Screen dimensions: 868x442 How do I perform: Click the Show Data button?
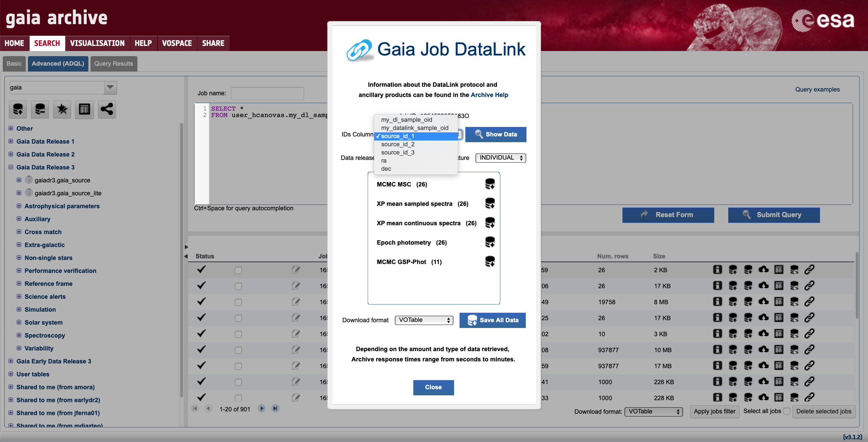tap(496, 134)
